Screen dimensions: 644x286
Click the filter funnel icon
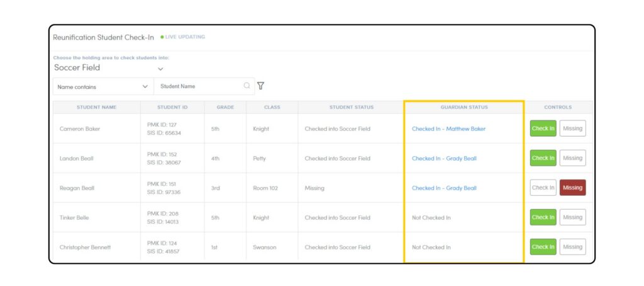click(260, 86)
